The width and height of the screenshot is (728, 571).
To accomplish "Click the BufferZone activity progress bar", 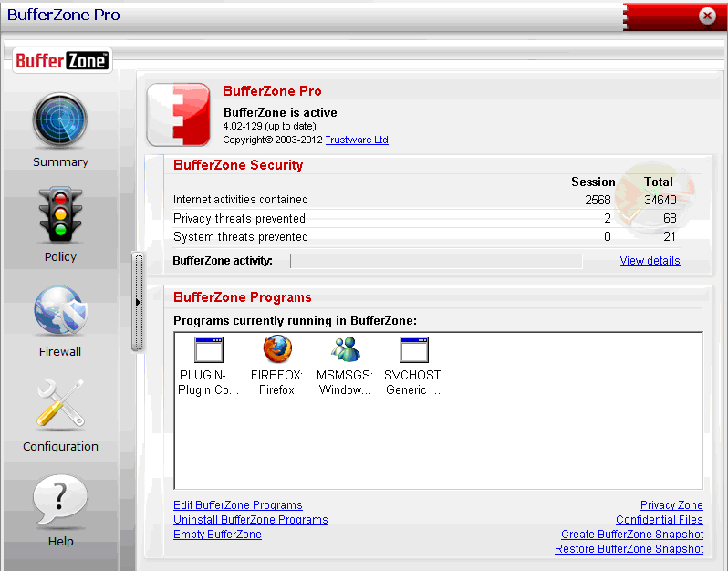I will (436, 261).
